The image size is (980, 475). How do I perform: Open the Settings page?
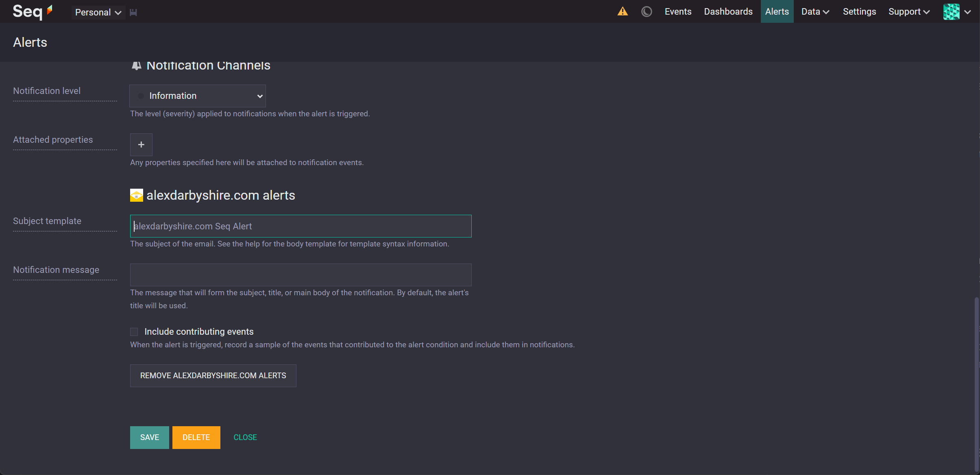(x=859, y=11)
